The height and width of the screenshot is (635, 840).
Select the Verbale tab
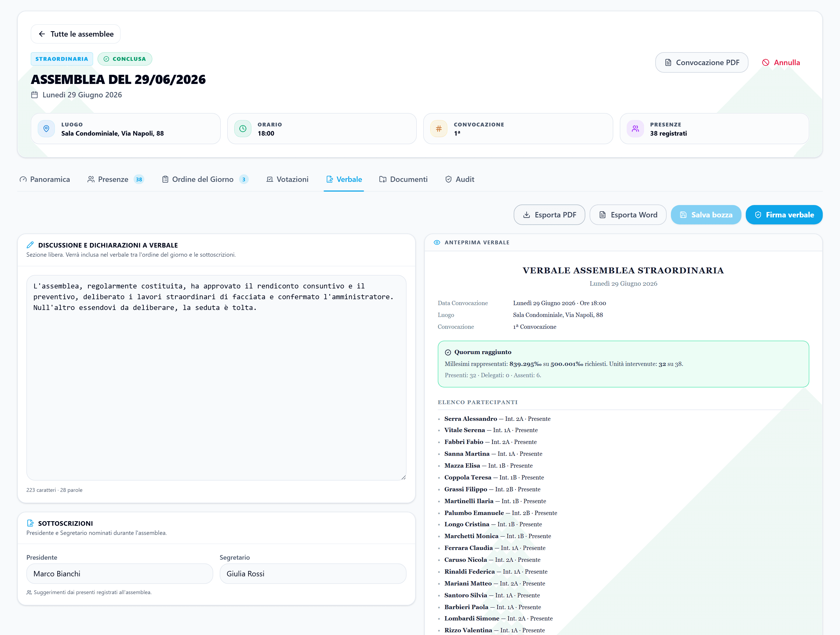click(344, 179)
